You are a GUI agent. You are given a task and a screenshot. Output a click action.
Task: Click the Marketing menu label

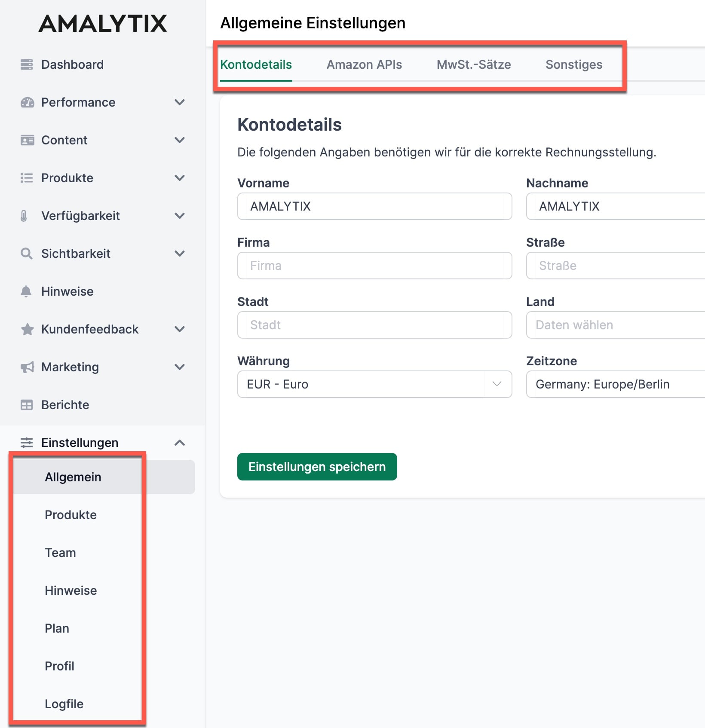(x=70, y=367)
